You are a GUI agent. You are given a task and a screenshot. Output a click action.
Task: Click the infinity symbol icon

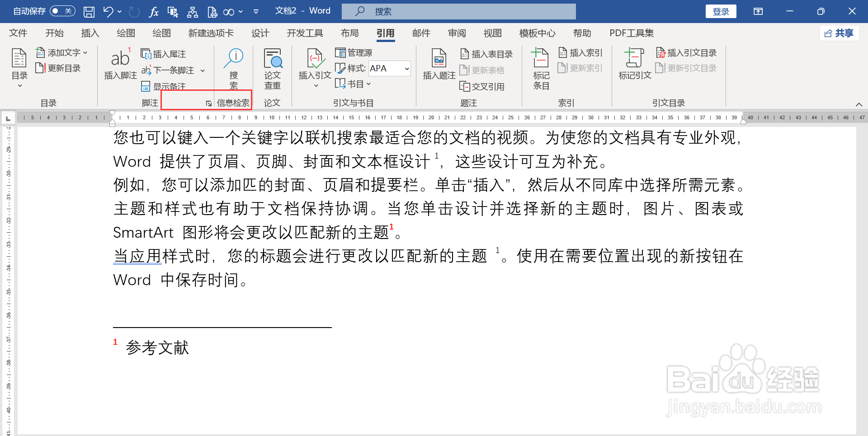pos(229,12)
